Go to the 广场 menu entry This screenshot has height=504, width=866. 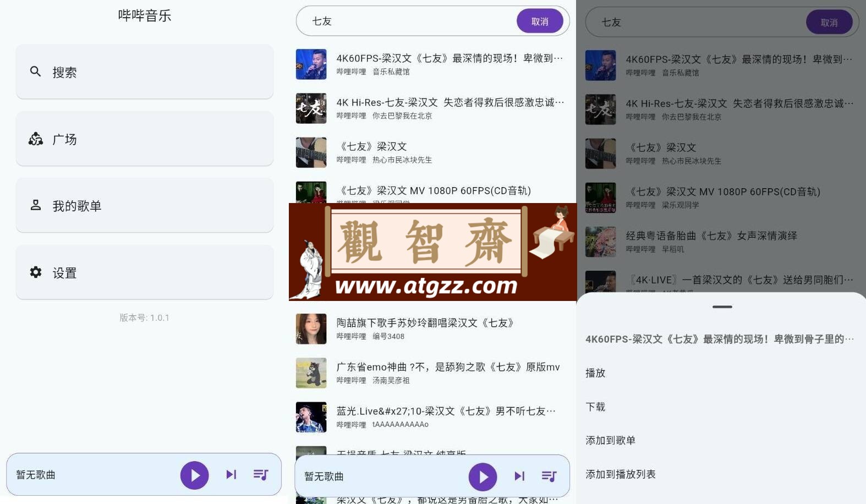click(x=145, y=139)
